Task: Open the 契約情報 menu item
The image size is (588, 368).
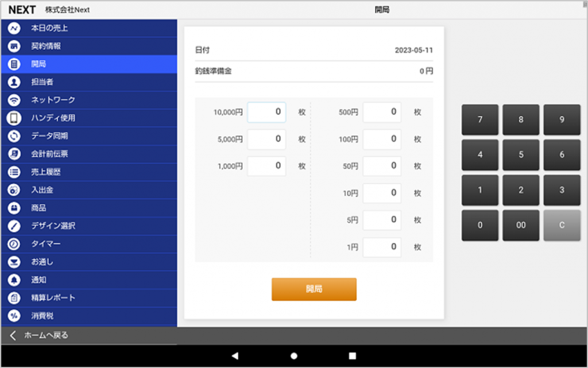Action: pos(46,46)
